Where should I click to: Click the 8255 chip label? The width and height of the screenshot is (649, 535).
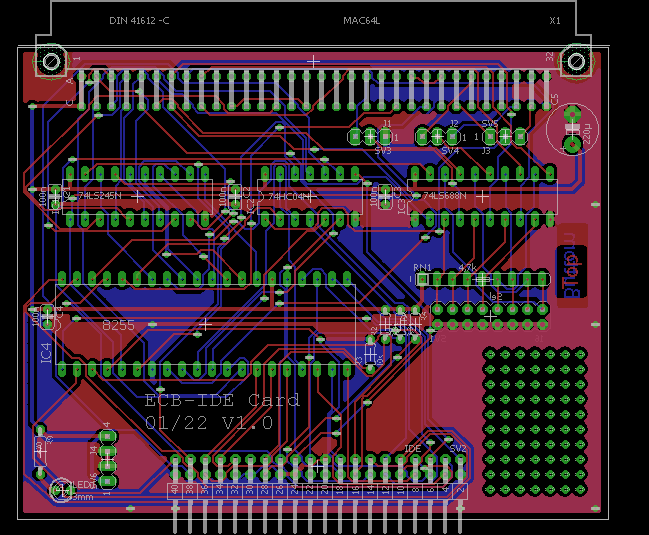(x=118, y=325)
